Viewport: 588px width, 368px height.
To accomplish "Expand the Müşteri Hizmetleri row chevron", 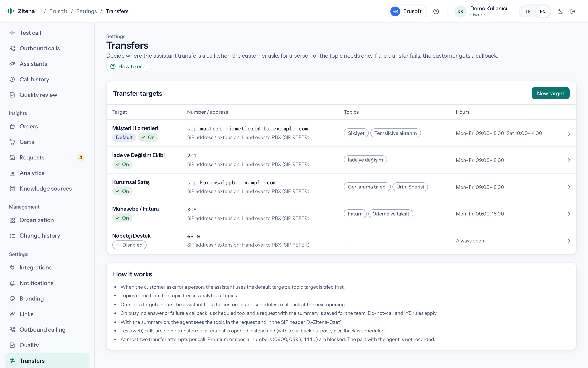I will tap(569, 134).
